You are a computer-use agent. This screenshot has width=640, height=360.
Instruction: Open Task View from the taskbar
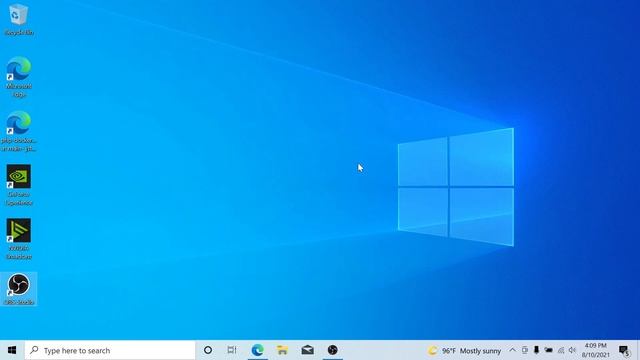tap(232, 350)
